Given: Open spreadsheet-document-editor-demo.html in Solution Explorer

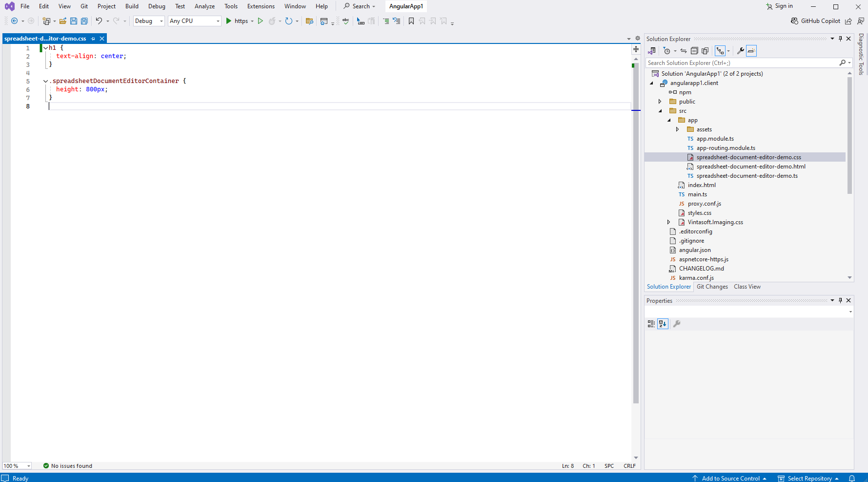Looking at the screenshot, I should tap(750, 167).
